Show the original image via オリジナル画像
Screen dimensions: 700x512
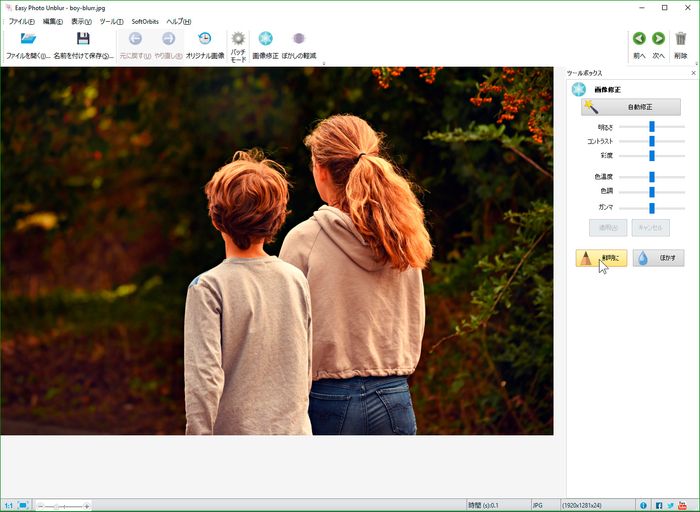tap(205, 39)
